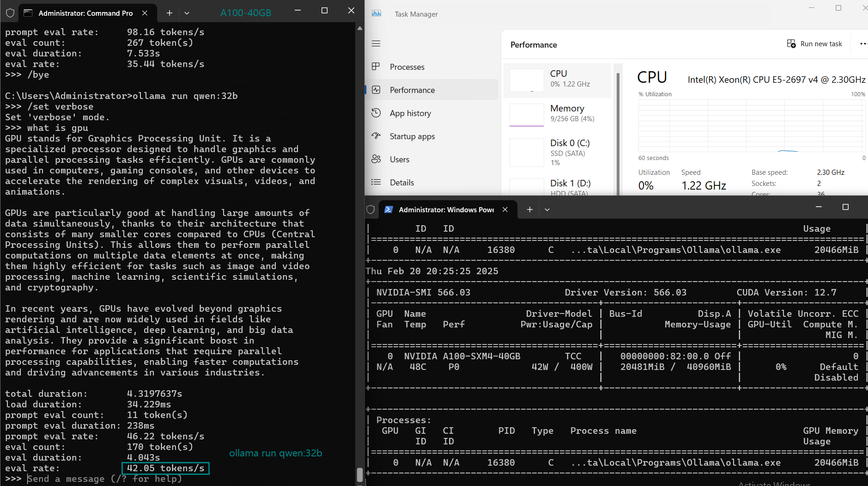The image size is (868, 486).
Task: Click the Startup apps gauge icon
Action: point(376,136)
